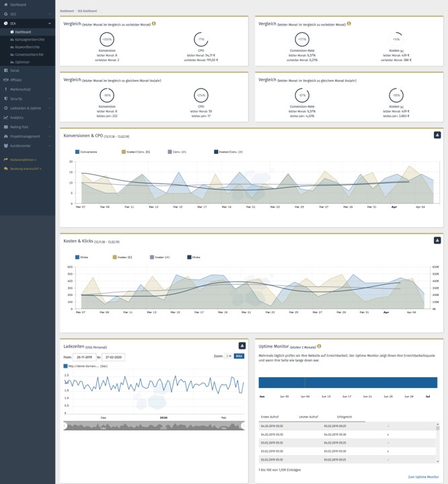Click the +214% CPO circle gauge
Viewport: 448px width, 484px height.
201,95
